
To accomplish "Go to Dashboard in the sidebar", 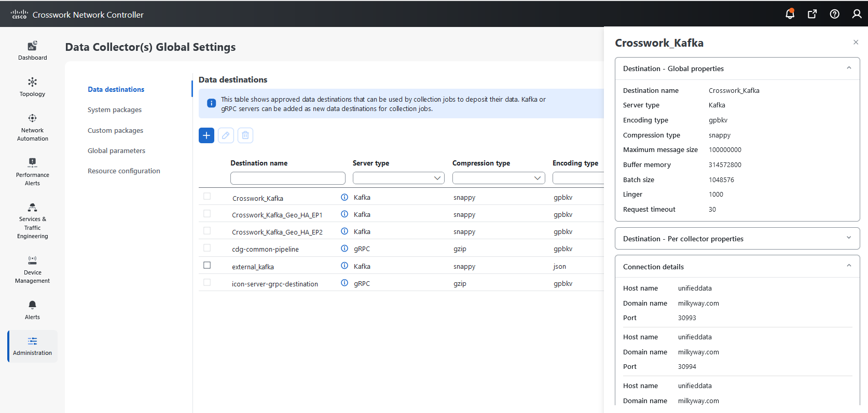I will coord(33,51).
